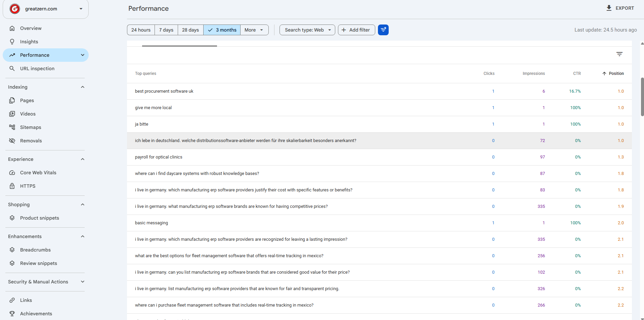Collapse the Shopping section
The height and width of the screenshot is (320, 644).
[x=83, y=204]
